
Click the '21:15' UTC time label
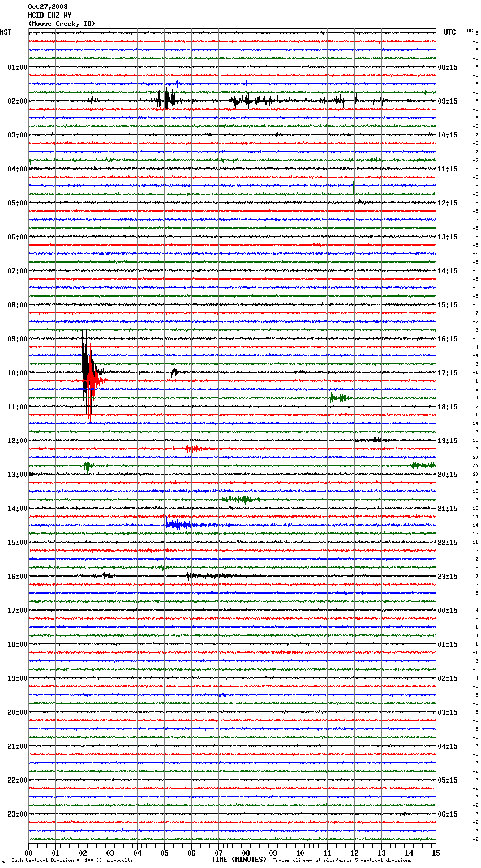click(448, 509)
